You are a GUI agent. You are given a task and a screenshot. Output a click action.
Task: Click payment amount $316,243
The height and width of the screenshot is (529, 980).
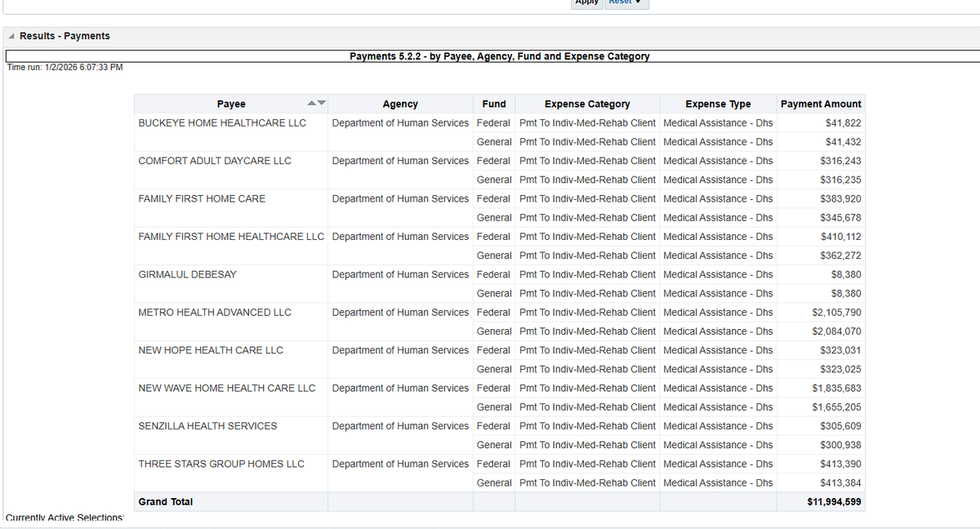[841, 161]
